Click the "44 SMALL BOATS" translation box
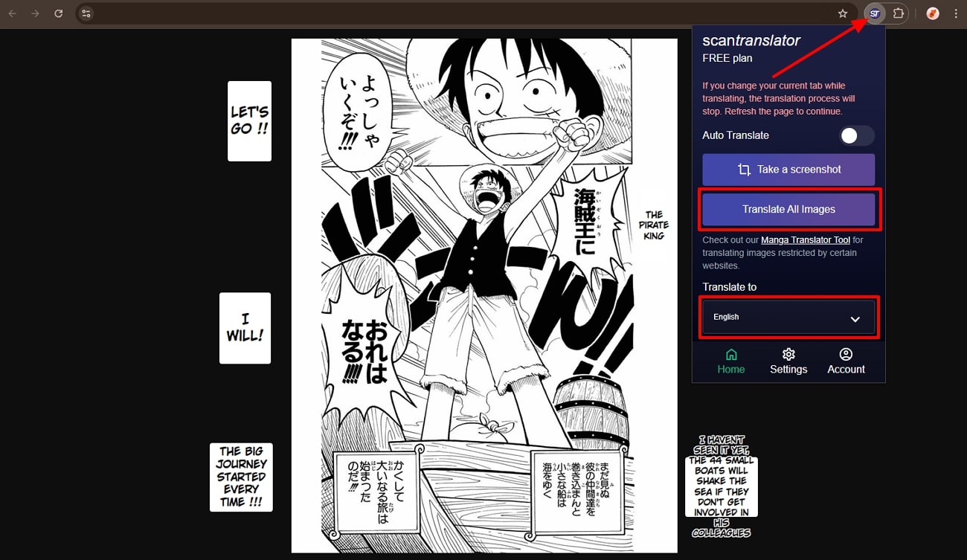The width and height of the screenshot is (967, 560). [721, 486]
